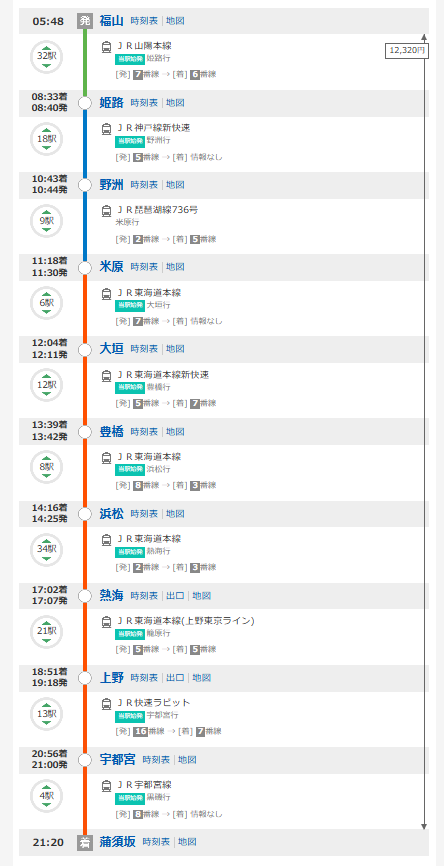444x866 pixels.
Task: Click the 上野 station node circle
Action: click(x=84, y=678)
